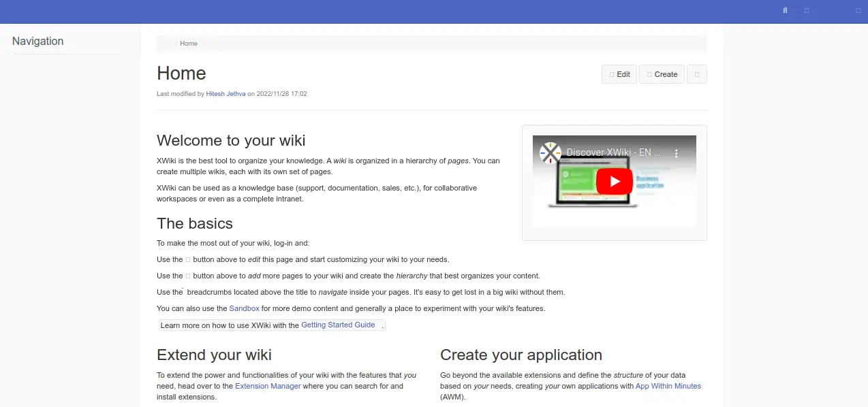Play the Discover XWiki YouTube video
Screen dimensions: 868x407
(615, 182)
